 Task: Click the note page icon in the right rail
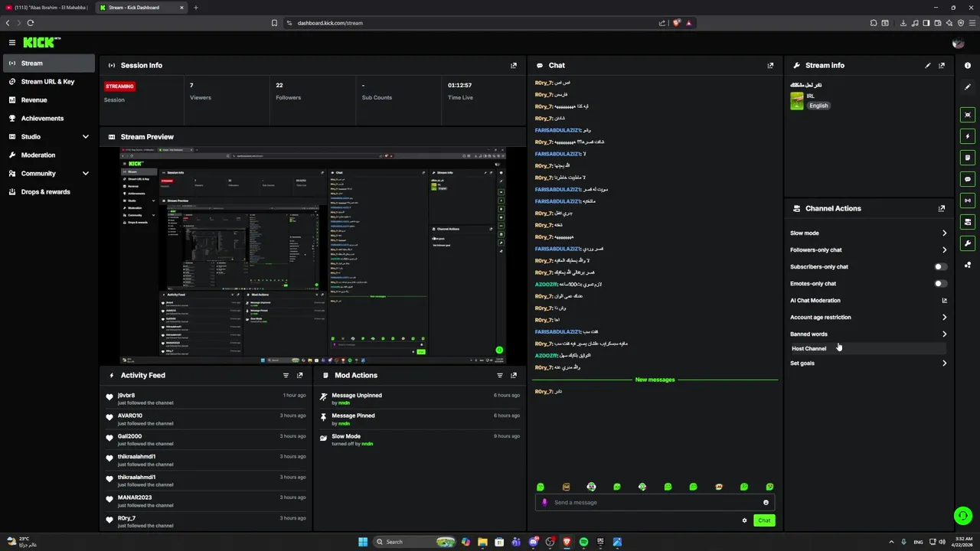click(x=968, y=158)
